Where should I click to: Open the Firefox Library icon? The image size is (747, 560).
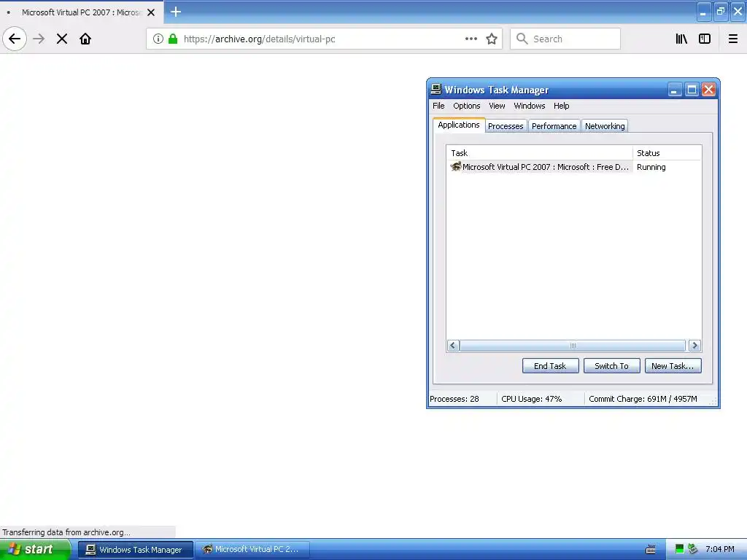[x=682, y=39]
